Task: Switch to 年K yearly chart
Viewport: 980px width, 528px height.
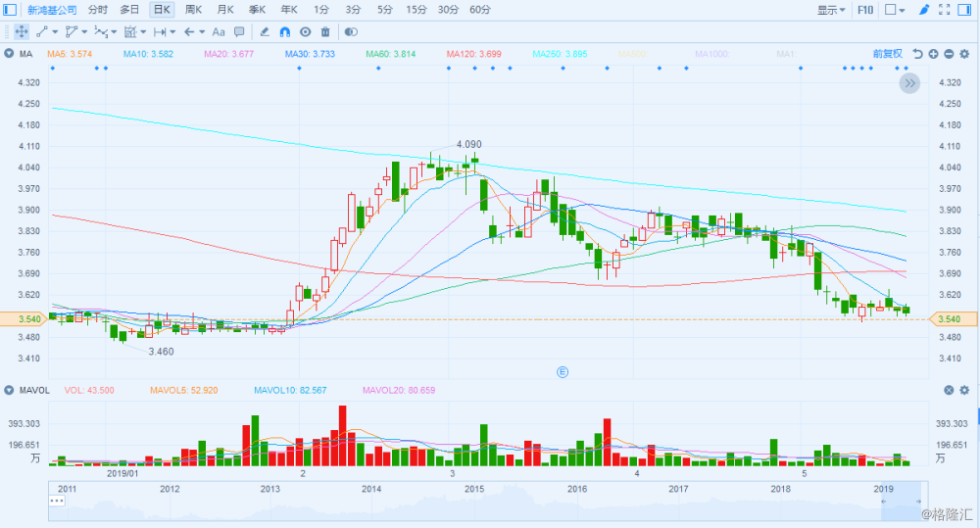Action: (289, 10)
